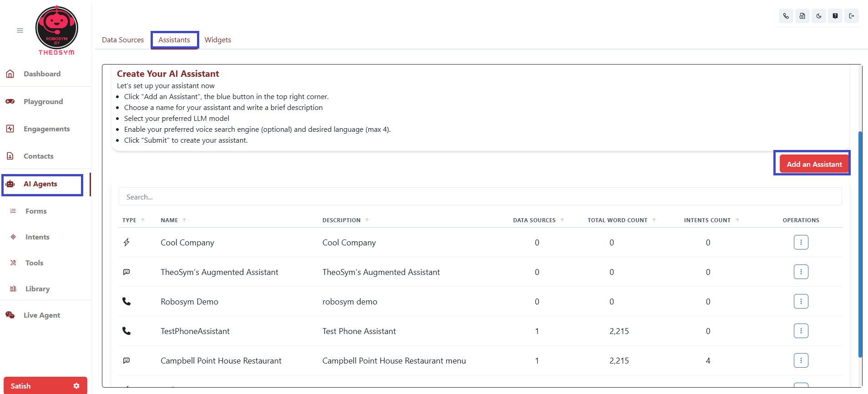Screen dimensions: 868x394
Task: Click the Add an Assistant button
Action: pos(814,164)
